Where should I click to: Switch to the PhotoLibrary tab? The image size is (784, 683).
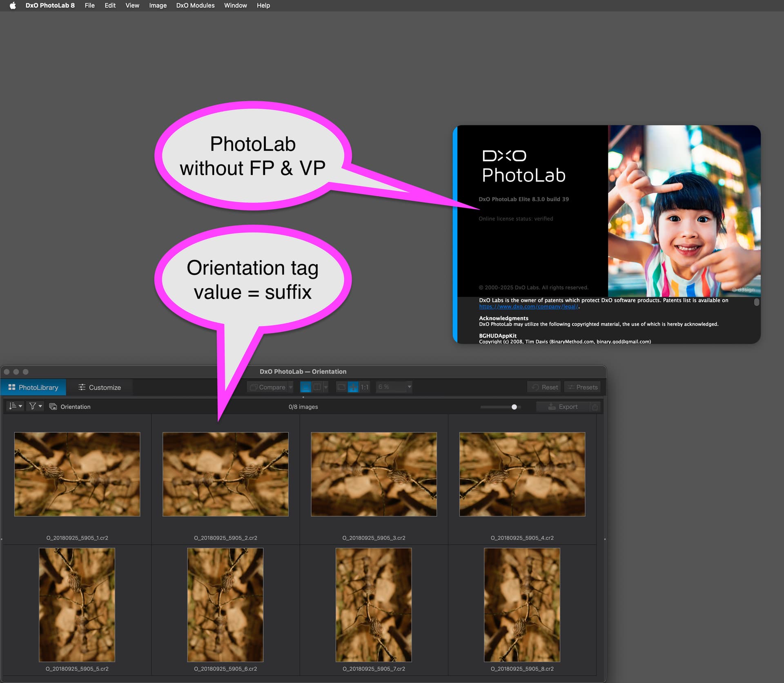click(x=33, y=387)
